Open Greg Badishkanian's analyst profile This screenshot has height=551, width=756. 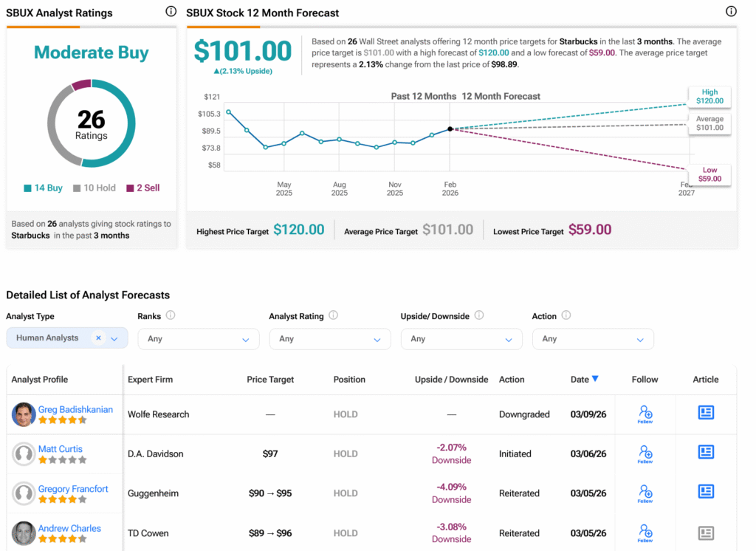click(x=75, y=409)
